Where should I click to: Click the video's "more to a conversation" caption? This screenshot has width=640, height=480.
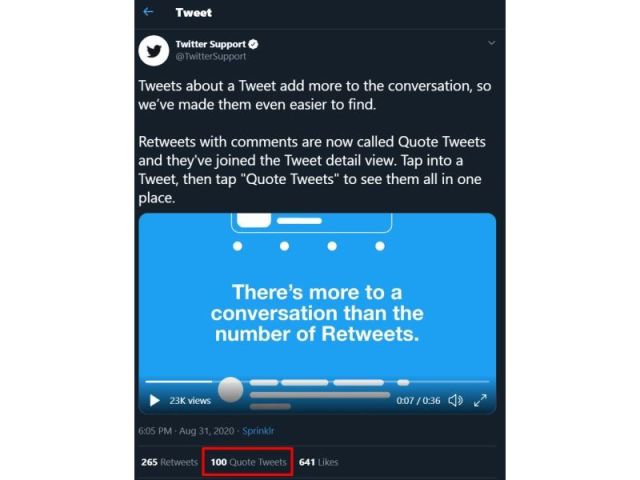[x=317, y=314]
